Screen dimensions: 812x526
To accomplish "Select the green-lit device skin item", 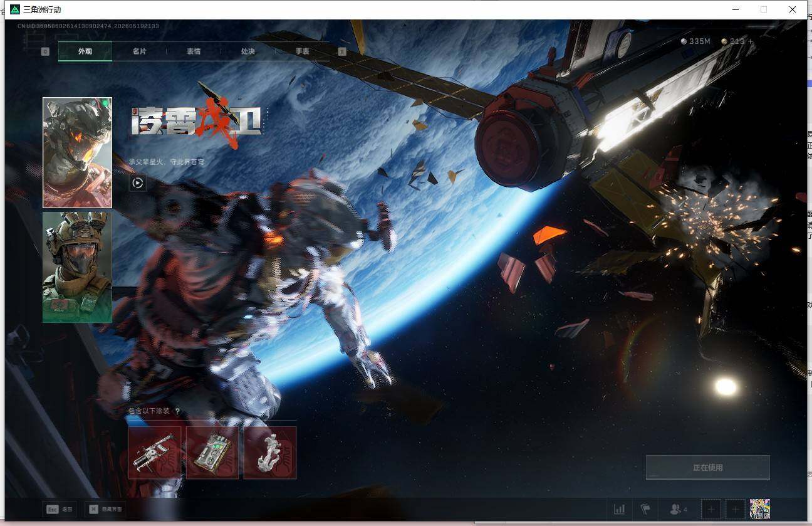I will tap(212, 453).
